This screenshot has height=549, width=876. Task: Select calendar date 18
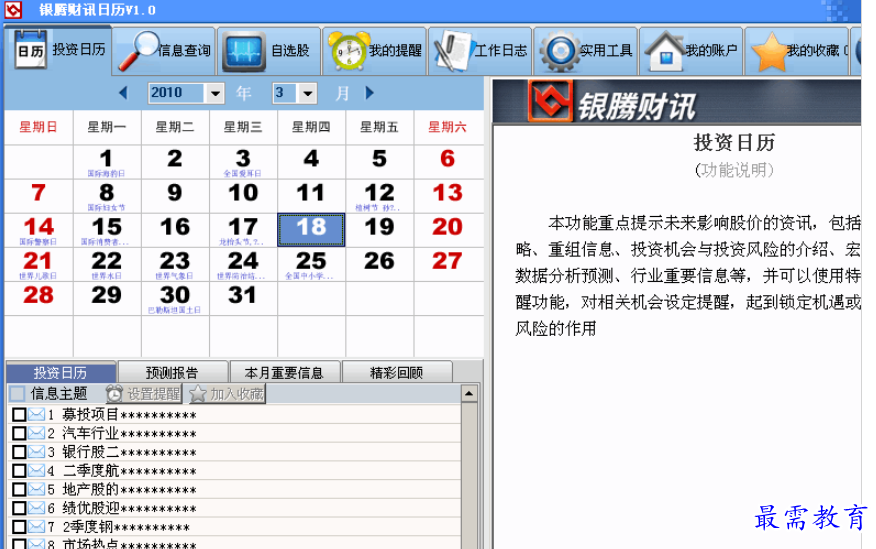pos(311,230)
